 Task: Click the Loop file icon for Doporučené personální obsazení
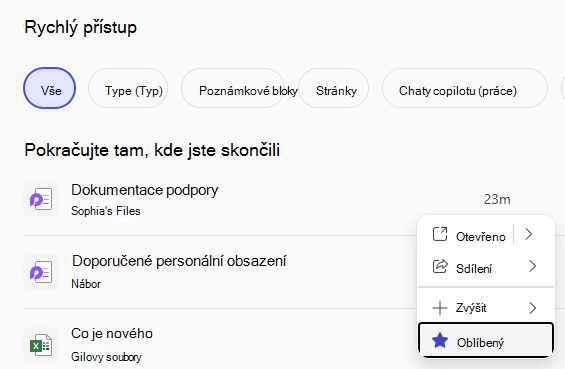point(41,272)
